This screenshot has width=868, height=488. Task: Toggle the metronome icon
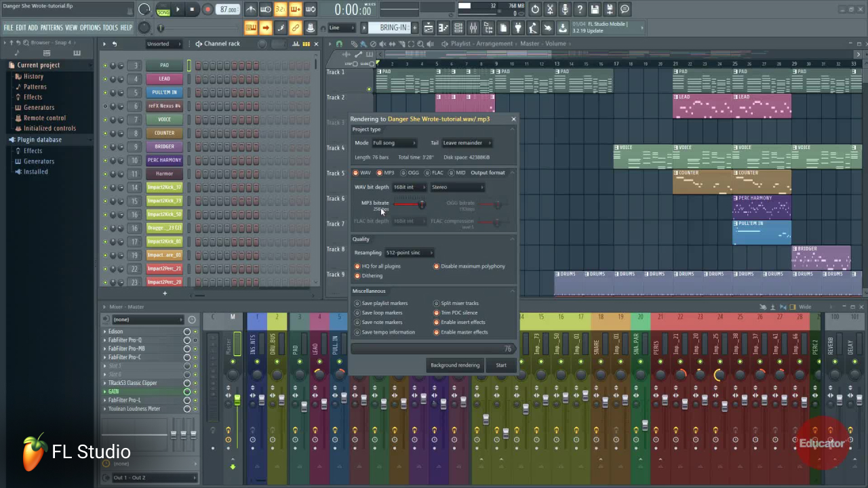(251, 9)
